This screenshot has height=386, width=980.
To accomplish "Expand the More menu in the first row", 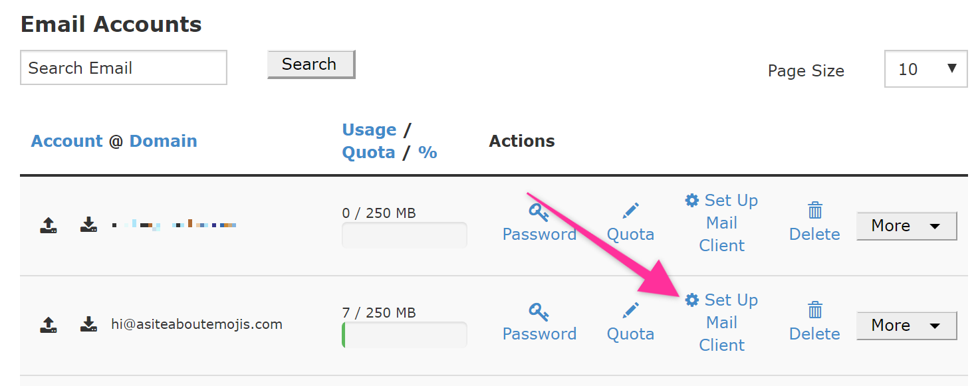I will point(906,226).
